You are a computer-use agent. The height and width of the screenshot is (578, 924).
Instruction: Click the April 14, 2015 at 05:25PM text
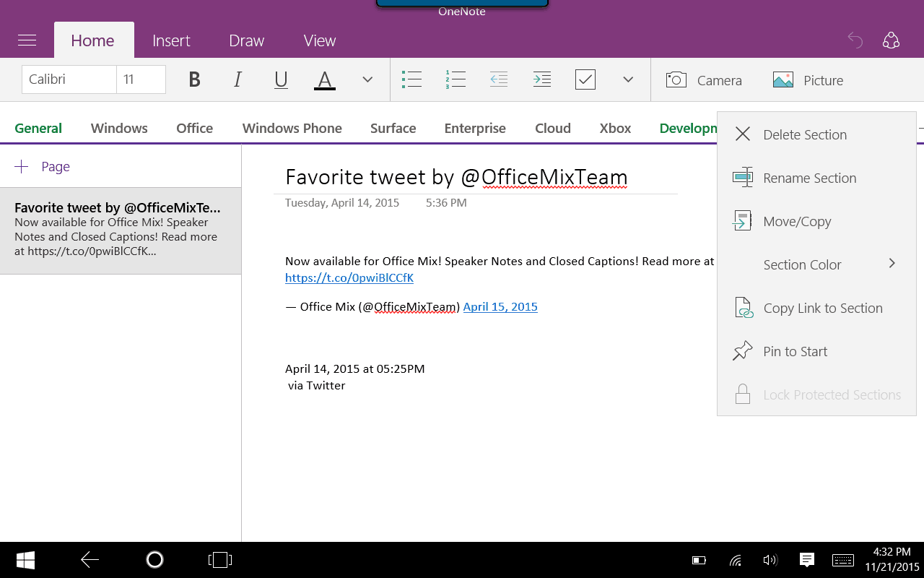tap(354, 368)
